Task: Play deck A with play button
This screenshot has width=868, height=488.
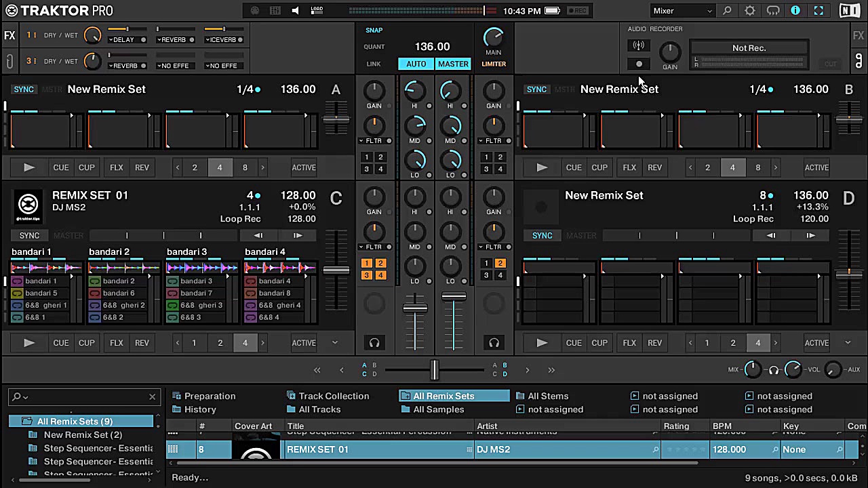Action: pyautogui.click(x=28, y=167)
